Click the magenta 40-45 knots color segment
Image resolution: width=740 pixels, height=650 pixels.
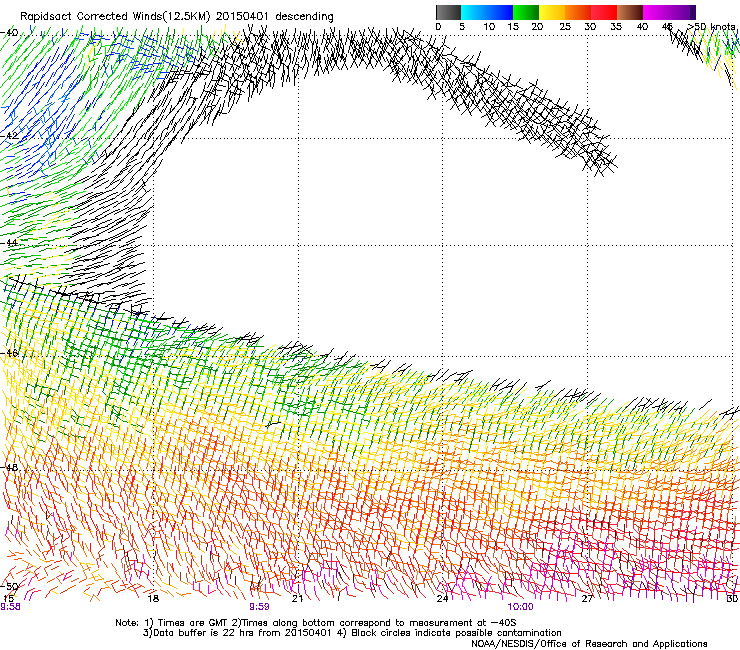point(656,12)
